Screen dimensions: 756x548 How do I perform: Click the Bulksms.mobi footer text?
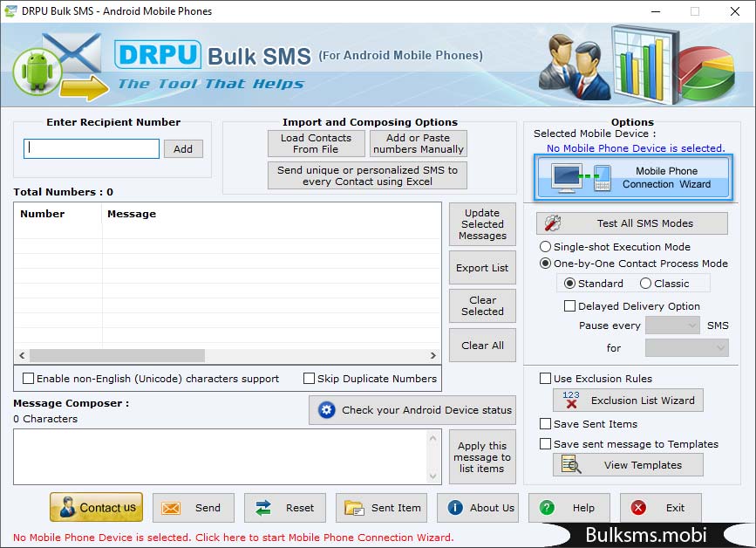click(x=646, y=535)
